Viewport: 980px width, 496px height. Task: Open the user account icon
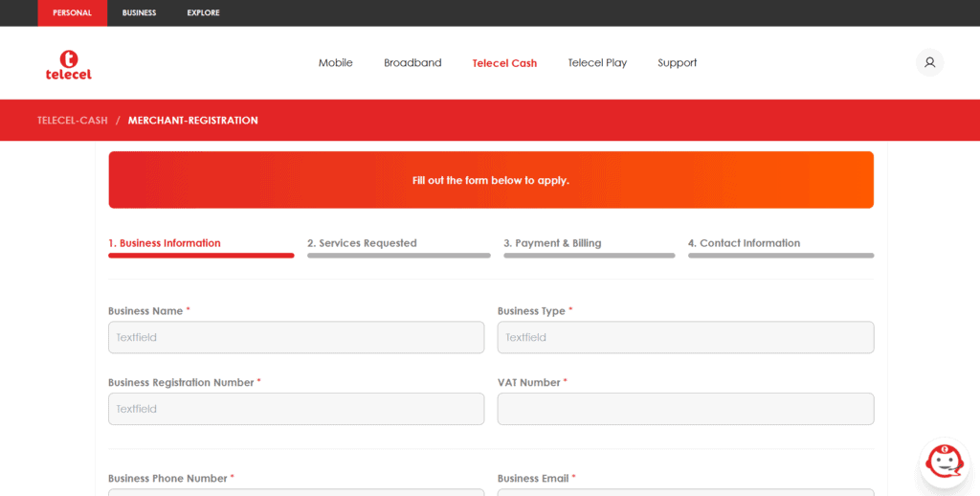929,62
